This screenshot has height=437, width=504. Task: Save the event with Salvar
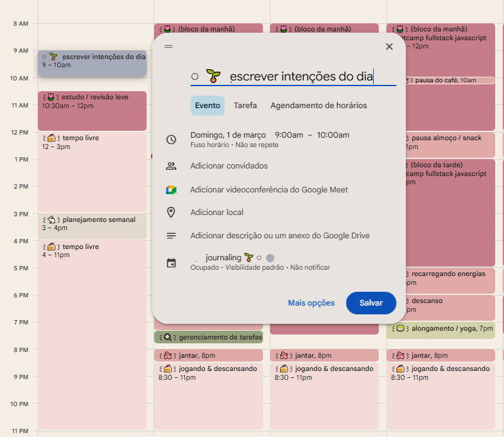[371, 303]
